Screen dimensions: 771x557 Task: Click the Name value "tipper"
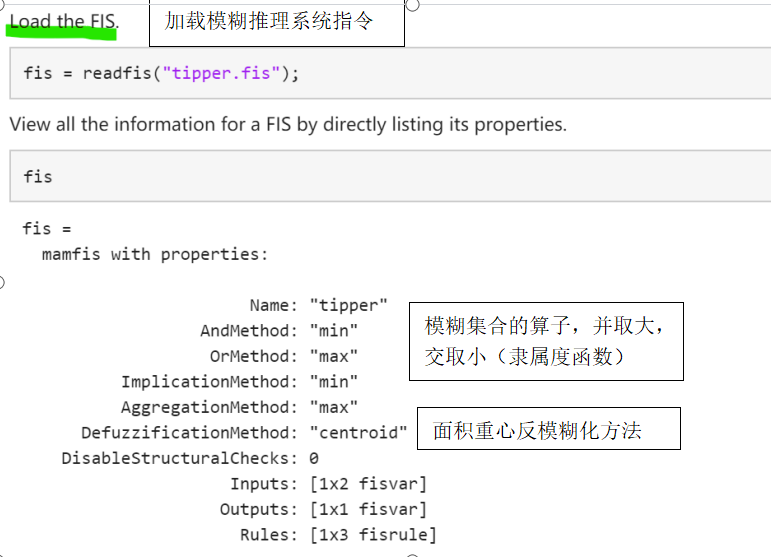[349, 305]
